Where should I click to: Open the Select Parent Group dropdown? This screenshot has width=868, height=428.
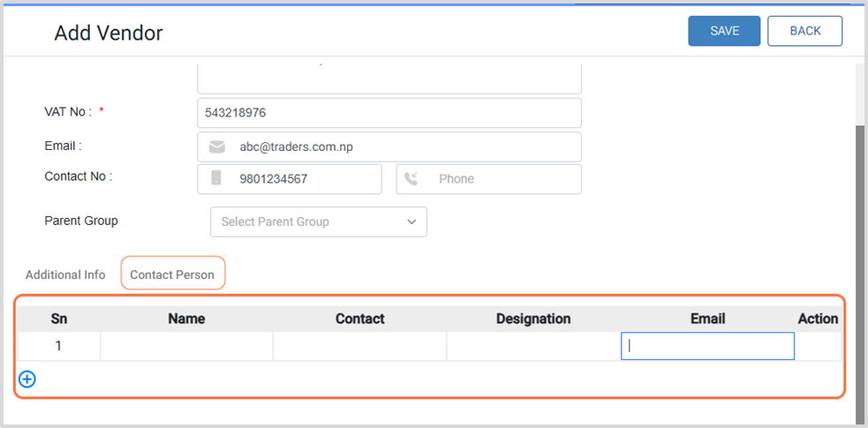(x=318, y=222)
